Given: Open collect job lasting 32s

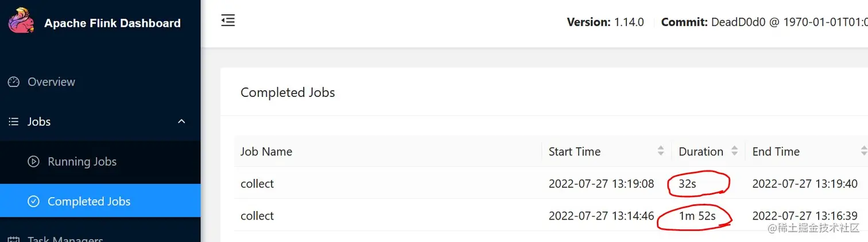Looking at the screenshot, I should tap(257, 184).
